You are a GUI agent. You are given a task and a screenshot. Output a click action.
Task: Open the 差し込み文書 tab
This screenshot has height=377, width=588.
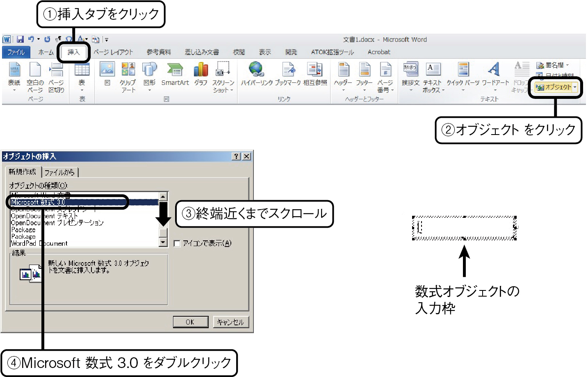(x=202, y=52)
